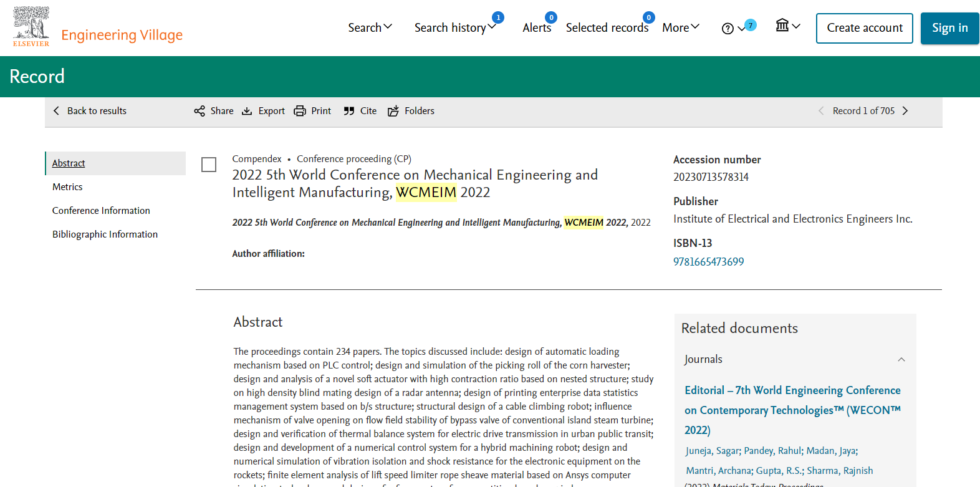Click the Folders toolbar label
The height and width of the screenshot is (487, 980).
[420, 111]
